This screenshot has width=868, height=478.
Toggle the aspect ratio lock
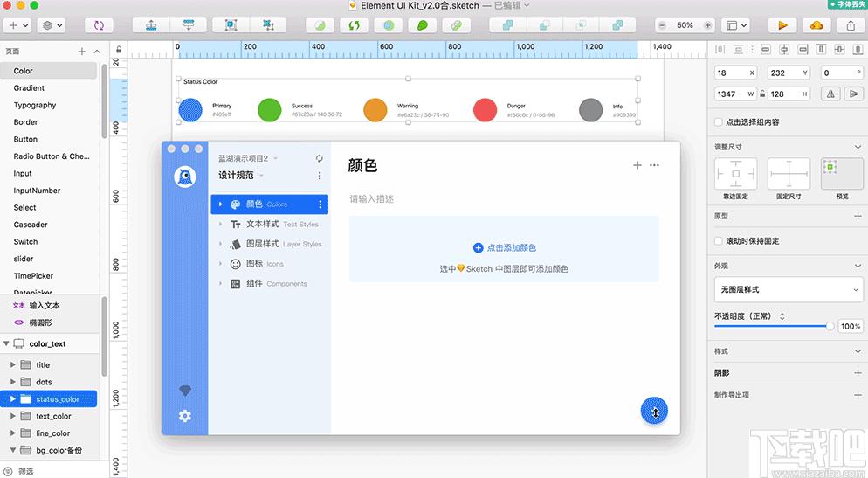[x=762, y=94]
